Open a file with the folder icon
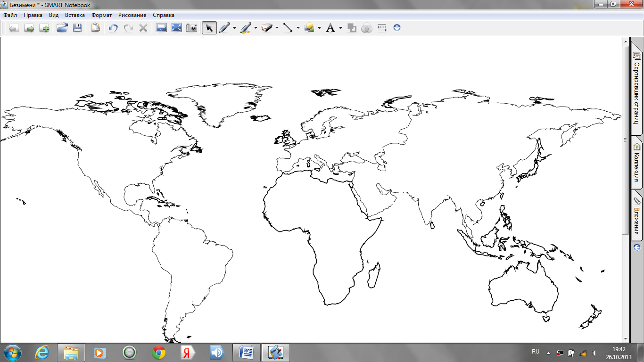This screenshot has height=362, width=644. pos(62,28)
